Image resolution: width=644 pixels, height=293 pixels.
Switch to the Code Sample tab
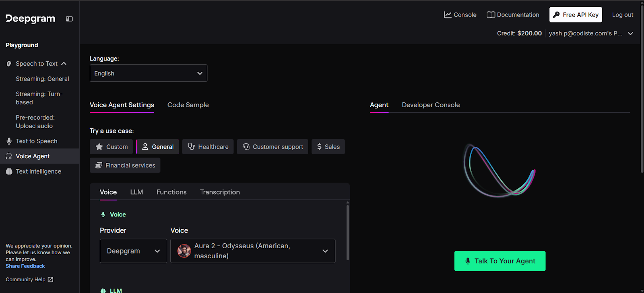[188, 105]
